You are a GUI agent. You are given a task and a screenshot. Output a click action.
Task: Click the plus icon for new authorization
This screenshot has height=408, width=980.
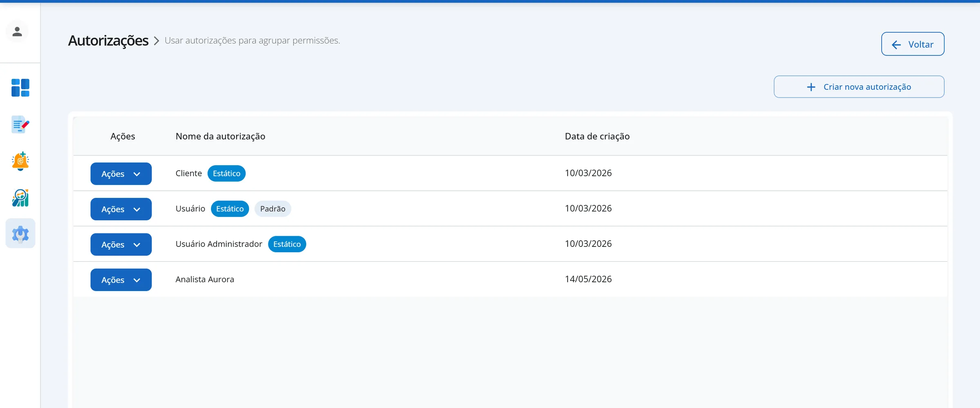pyautogui.click(x=811, y=87)
